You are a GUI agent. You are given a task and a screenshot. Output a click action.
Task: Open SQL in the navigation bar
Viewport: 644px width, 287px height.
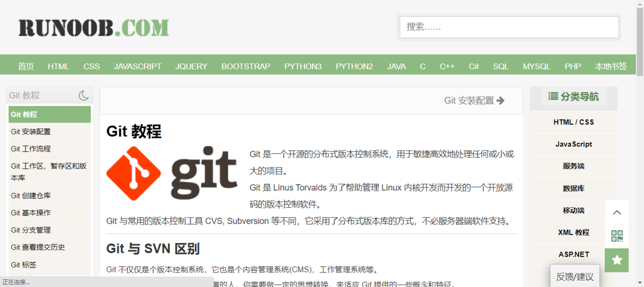pos(501,66)
